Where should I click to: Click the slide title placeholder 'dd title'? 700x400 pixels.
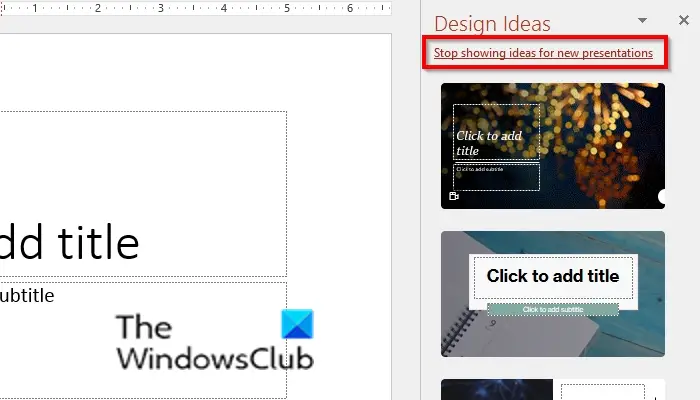pyautogui.click(x=69, y=243)
